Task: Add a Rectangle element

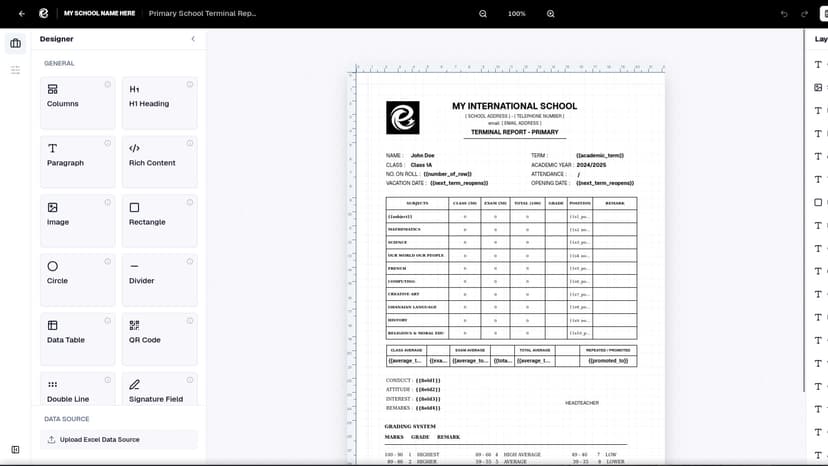Action: pos(159,221)
